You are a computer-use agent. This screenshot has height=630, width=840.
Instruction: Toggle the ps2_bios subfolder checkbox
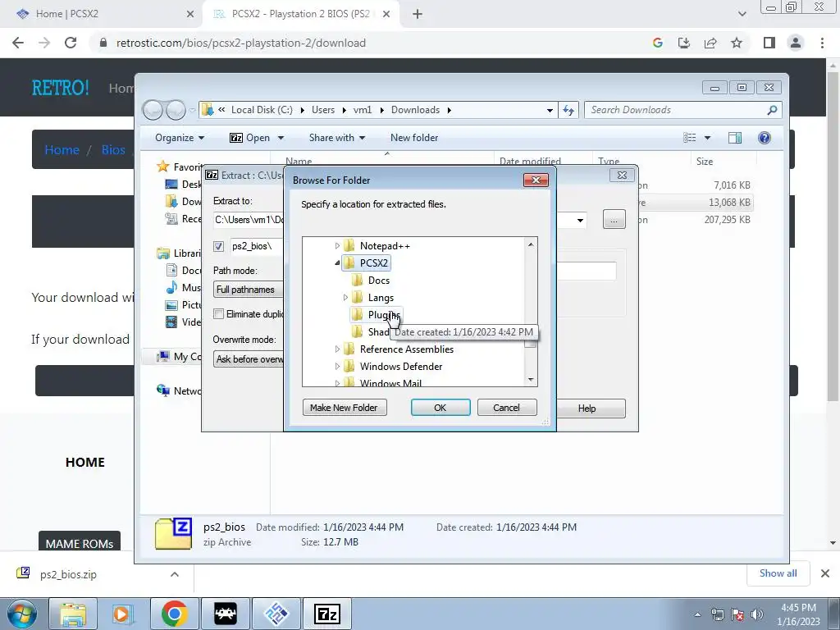[218, 246]
